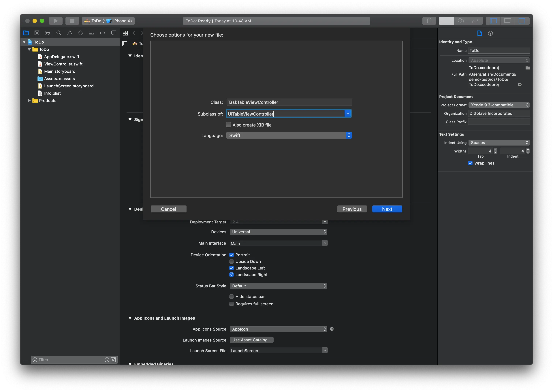Hide the Navigator panel
Screen dimensions: 553x392
point(493,21)
